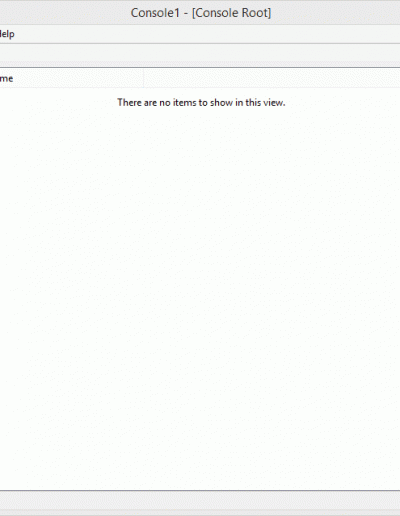Click the word 'view.' in empty message
The image size is (400, 516).
coord(274,102)
